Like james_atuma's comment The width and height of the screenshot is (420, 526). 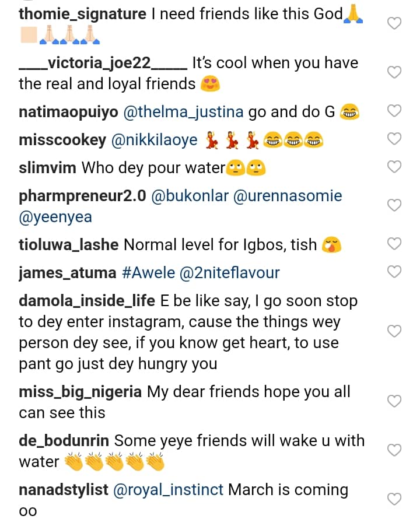point(395,271)
